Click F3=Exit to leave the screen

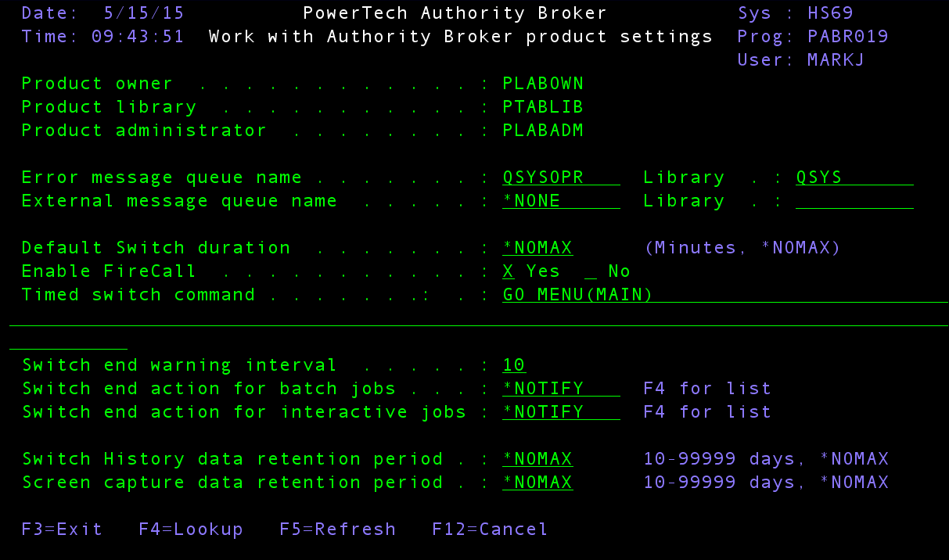click(63, 529)
